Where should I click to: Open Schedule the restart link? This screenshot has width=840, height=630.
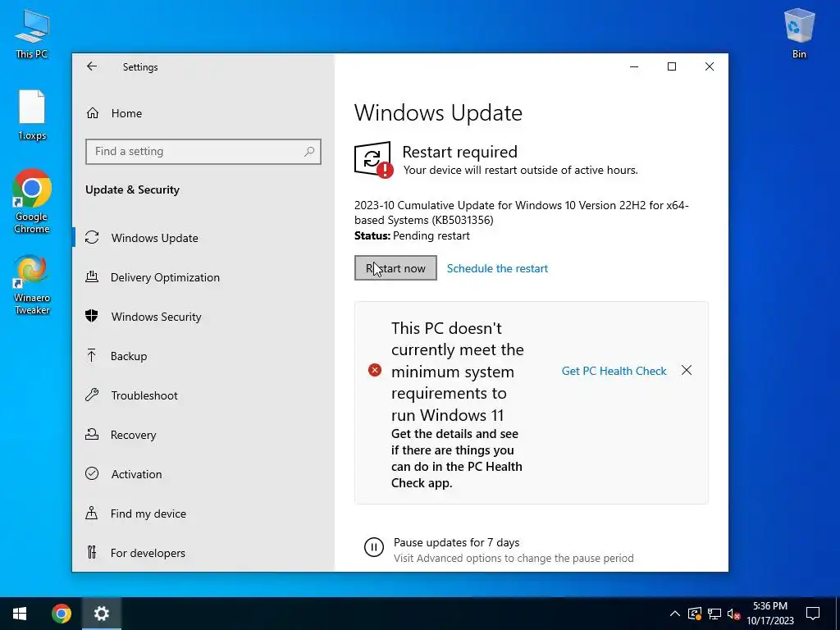coord(497,268)
